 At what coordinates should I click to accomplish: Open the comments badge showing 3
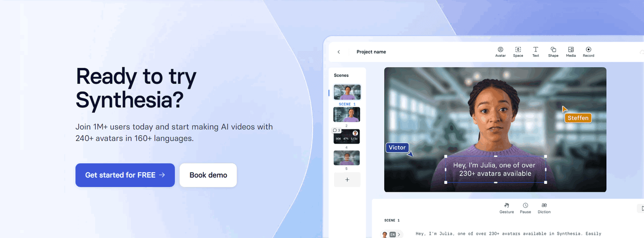tap(336, 131)
